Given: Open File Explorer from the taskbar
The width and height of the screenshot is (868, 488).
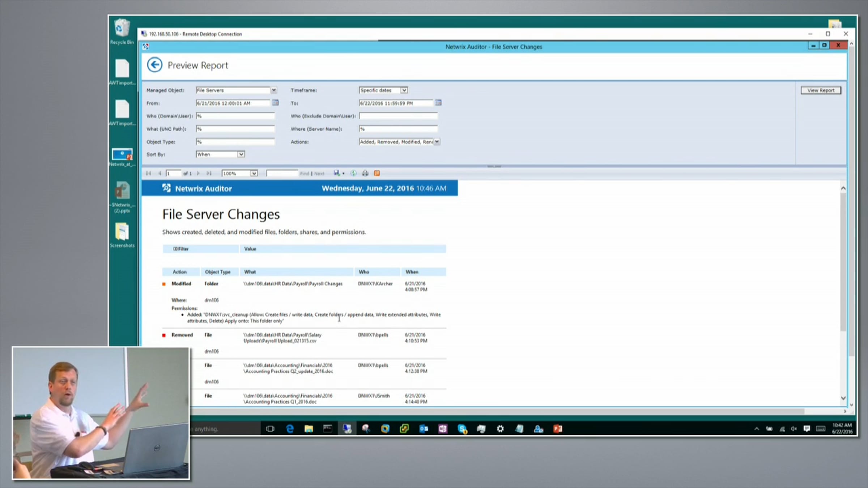Looking at the screenshot, I should pos(309,429).
